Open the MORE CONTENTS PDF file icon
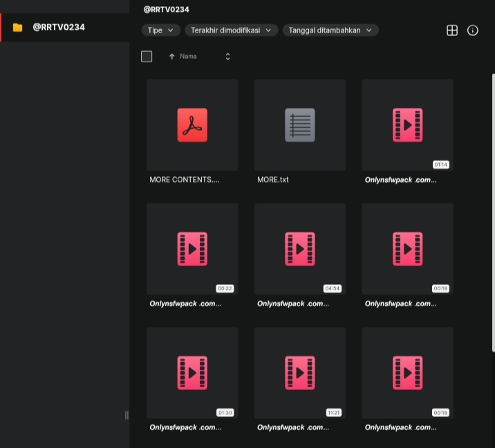Viewport: 495px width, 448px height. (192, 125)
